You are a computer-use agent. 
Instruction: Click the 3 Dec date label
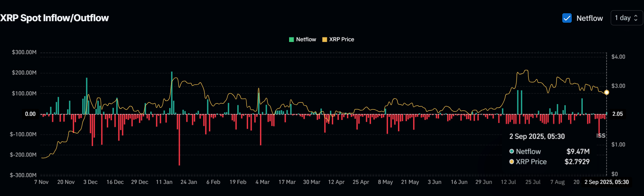[90, 182]
